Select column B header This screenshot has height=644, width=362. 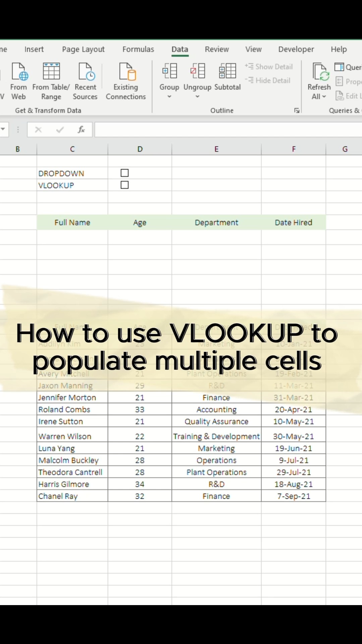(x=18, y=149)
